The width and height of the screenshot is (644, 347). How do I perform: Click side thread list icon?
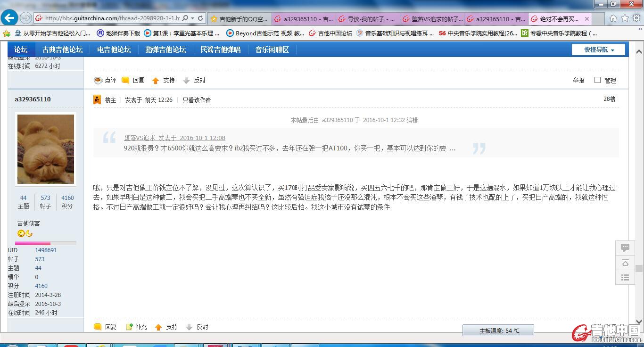click(x=625, y=277)
